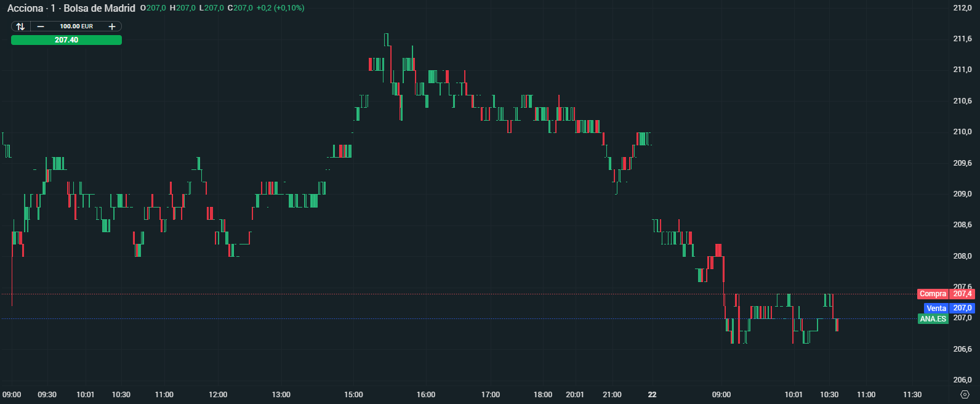Click the 206,0 price axis label
Image resolution: width=980 pixels, height=404 pixels.
962,380
